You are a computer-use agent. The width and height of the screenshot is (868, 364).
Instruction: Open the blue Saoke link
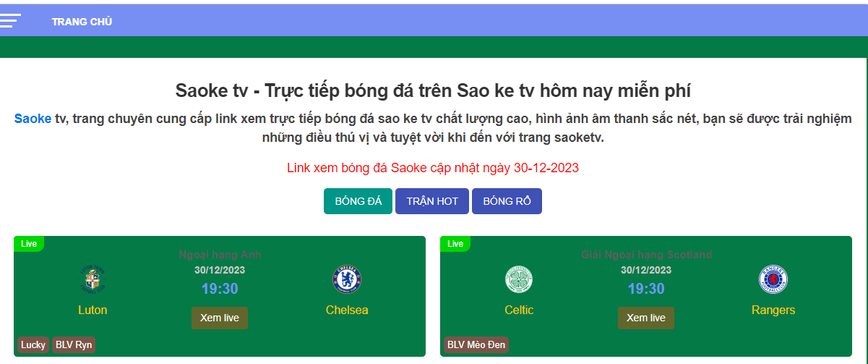pos(33,119)
